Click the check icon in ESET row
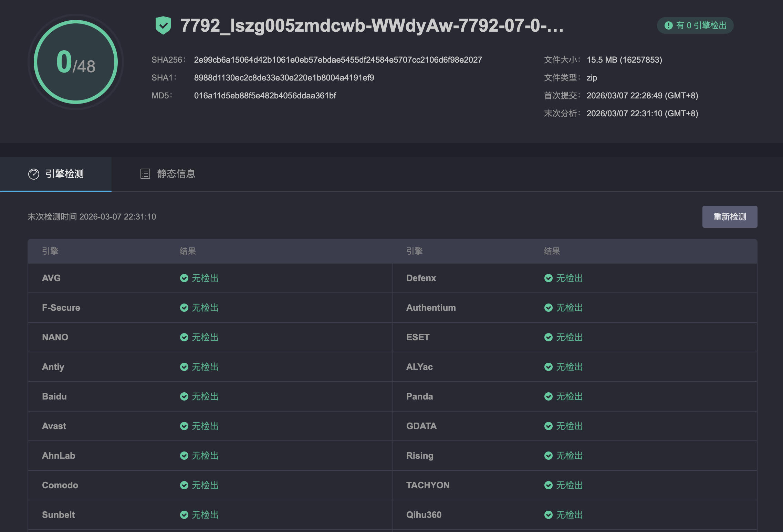 [x=549, y=337]
